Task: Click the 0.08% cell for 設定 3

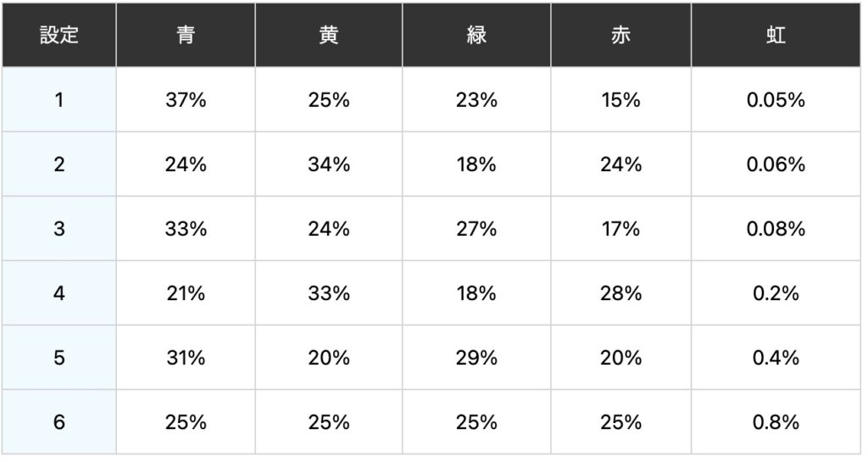Action: [776, 229]
